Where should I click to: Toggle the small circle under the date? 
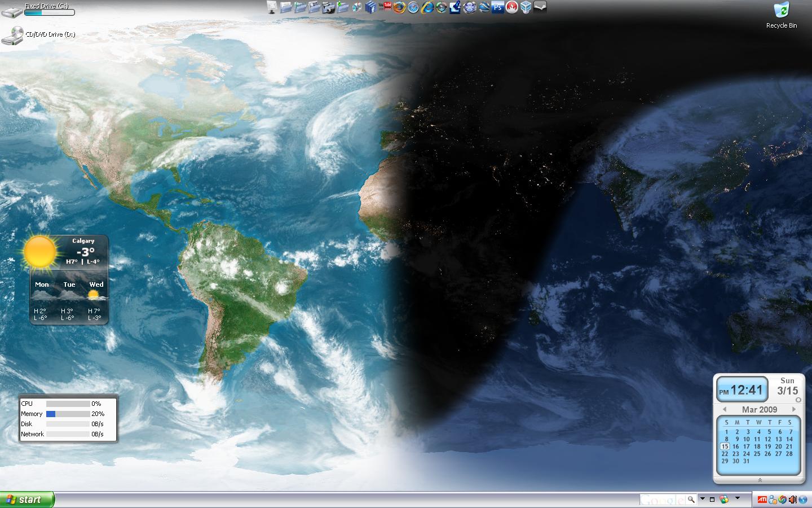pyautogui.click(x=798, y=400)
